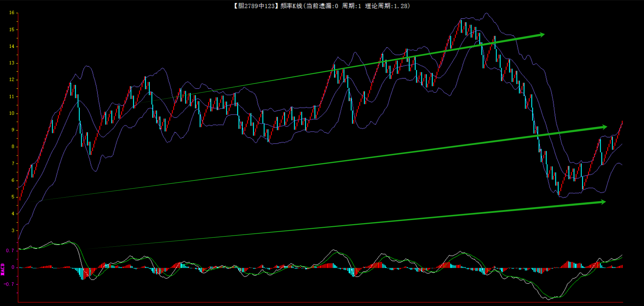644x306 pixels.
Task: Click the y-axis label 3
Action: click(13, 231)
